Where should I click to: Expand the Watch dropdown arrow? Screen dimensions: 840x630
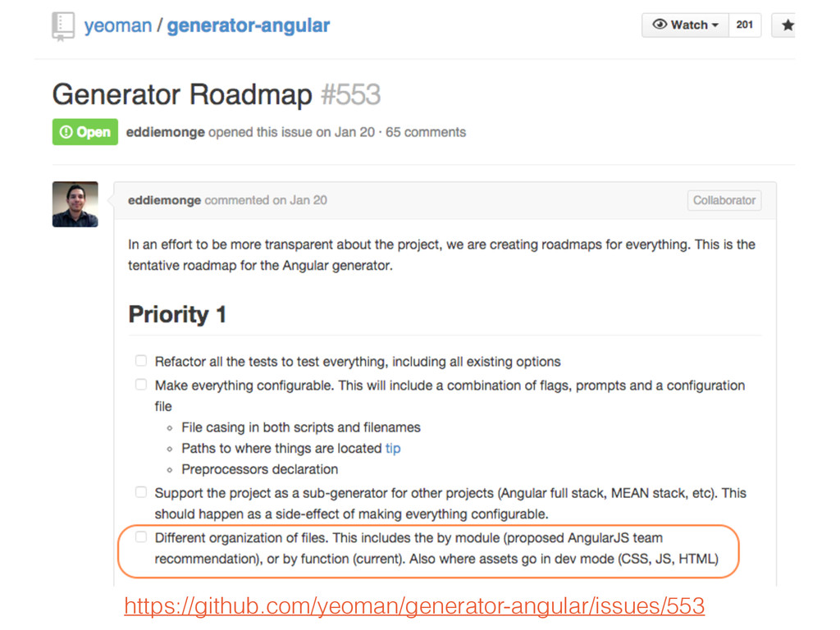tap(715, 25)
